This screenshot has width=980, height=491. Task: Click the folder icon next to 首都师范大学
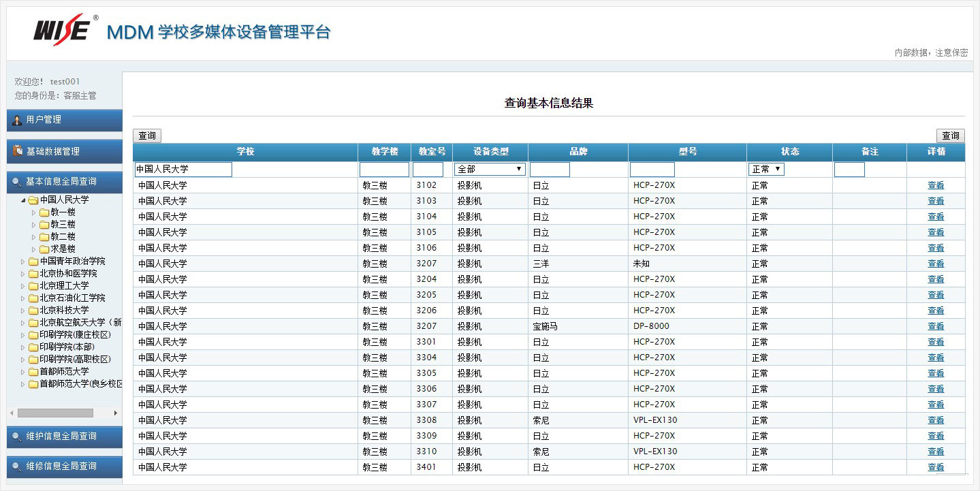(x=33, y=372)
